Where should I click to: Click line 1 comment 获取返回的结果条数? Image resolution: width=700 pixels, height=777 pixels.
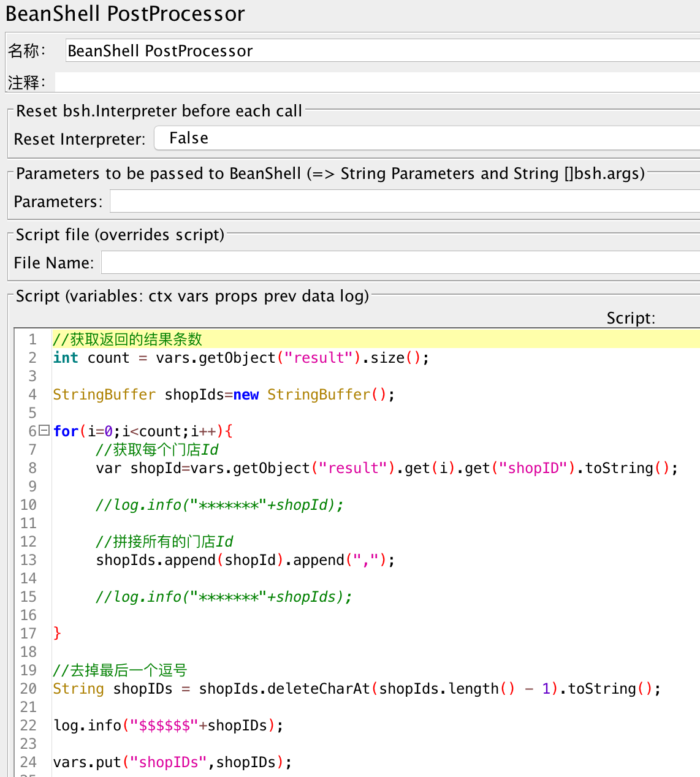pos(127,339)
